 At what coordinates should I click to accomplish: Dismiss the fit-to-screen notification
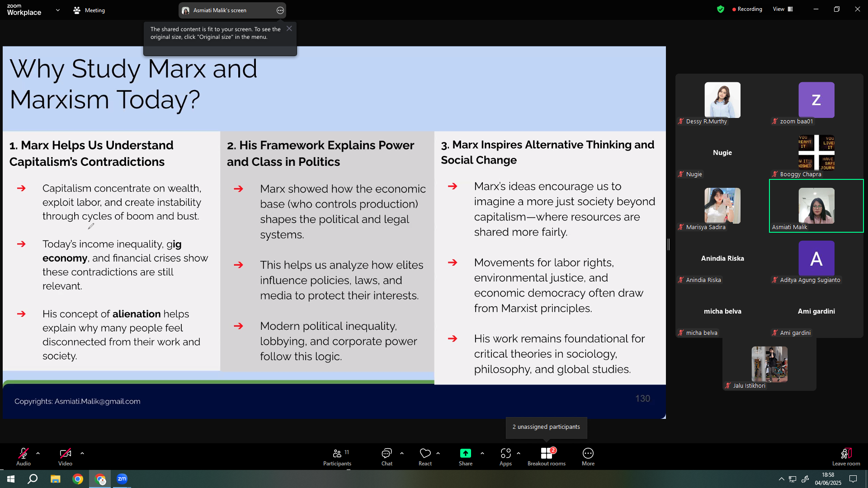289,28
